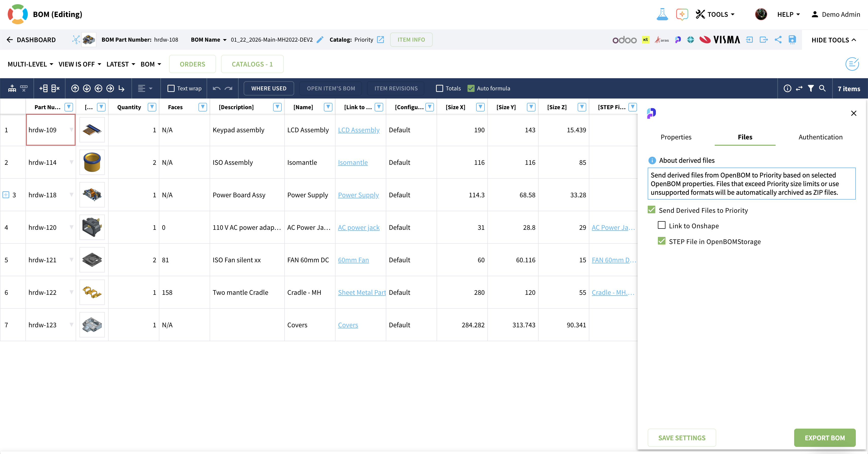The image size is (868, 454).
Task: Open the Authentication tab
Action: pos(820,137)
